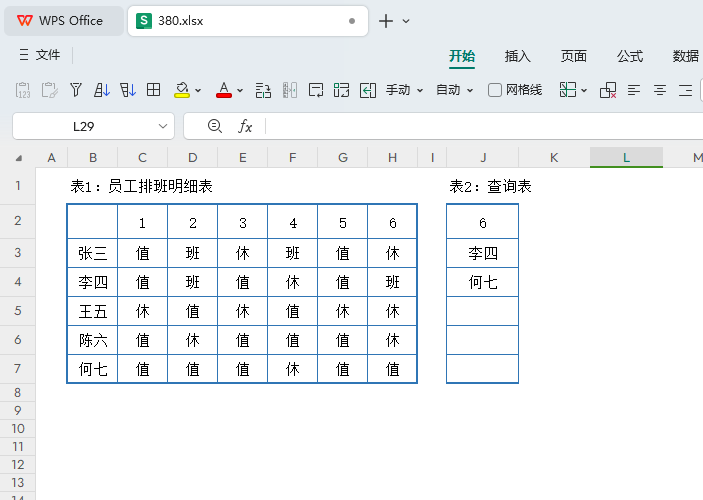
Task: Apply the red font color A
Action: pos(224,90)
